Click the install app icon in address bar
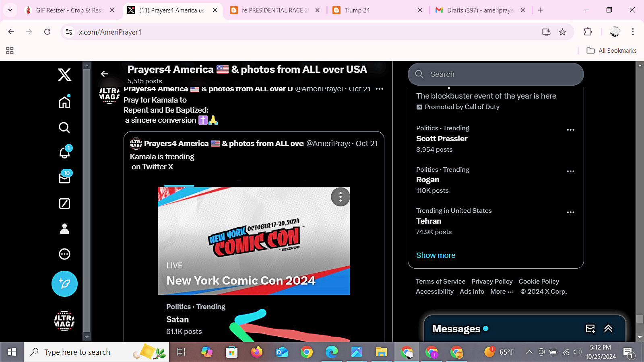The width and height of the screenshot is (644, 362). (546, 32)
